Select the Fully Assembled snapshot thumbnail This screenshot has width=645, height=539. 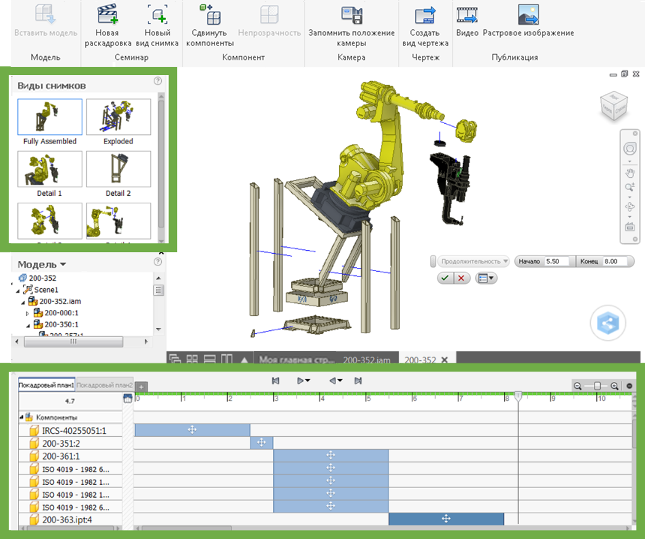pos(50,117)
